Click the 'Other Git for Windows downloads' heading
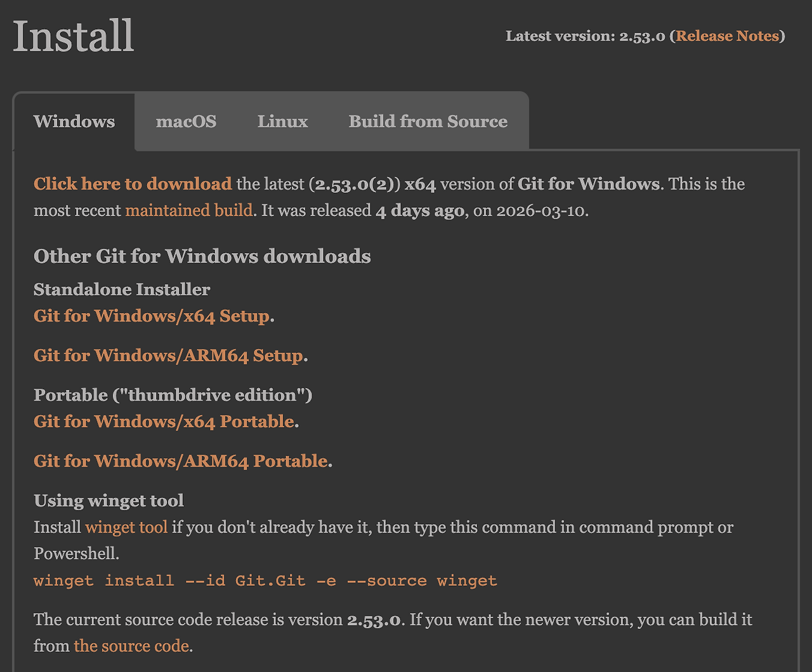Viewport: 812px width, 672px height. pyautogui.click(x=202, y=256)
